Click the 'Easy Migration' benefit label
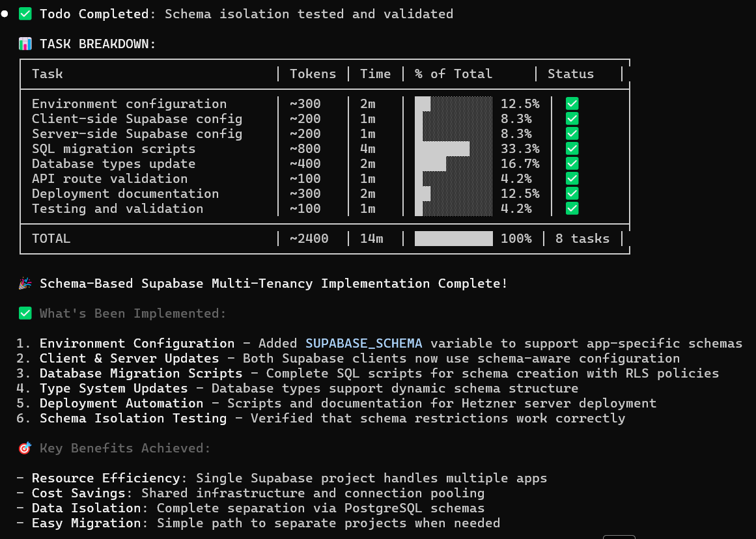 coord(87,523)
